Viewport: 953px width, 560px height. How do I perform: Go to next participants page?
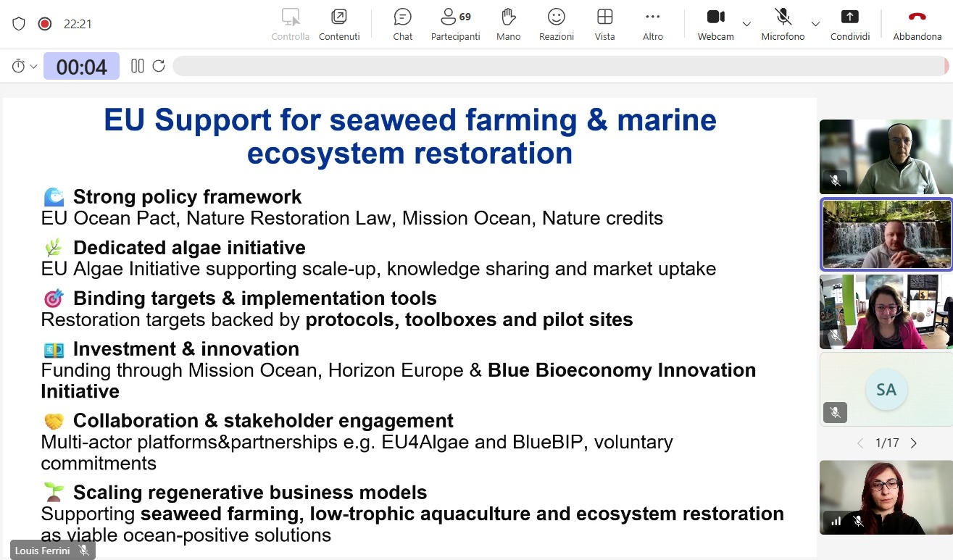coord(914,443)
